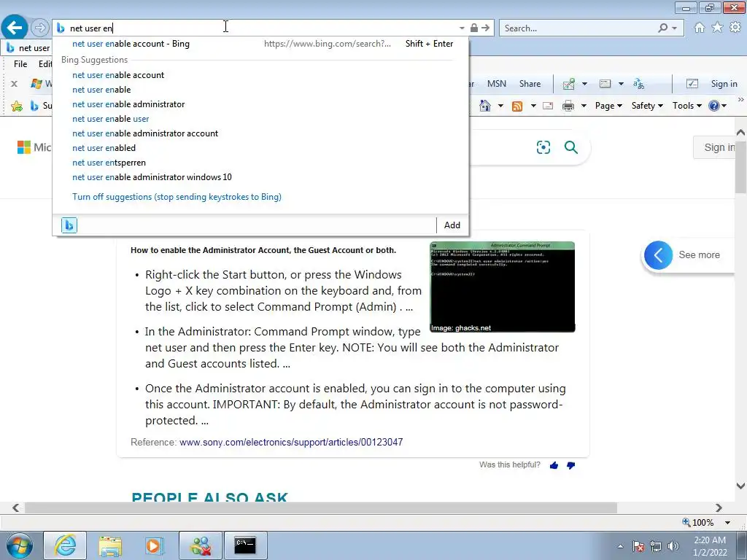Click MSN in the Bing toolbar
This screenshot has height=560, width=747.
[496, 84]
